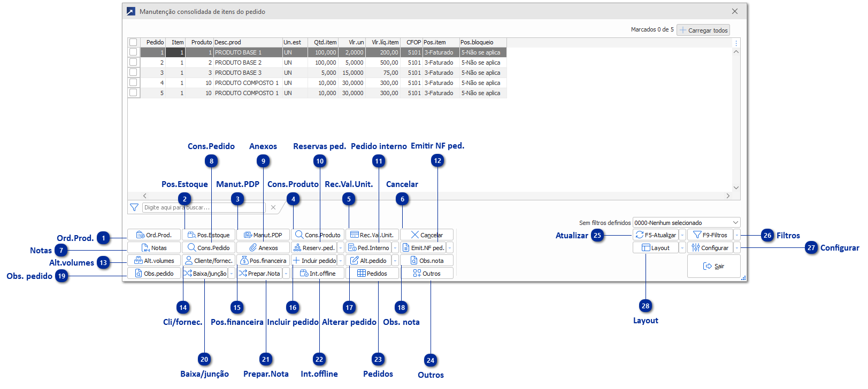Toggle the select-all checkbox in table header
868x389 pixels.
[133, 42]
